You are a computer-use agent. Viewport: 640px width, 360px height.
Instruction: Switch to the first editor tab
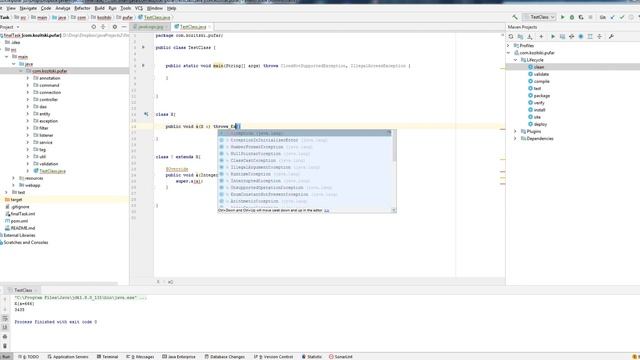pos(150,27)
